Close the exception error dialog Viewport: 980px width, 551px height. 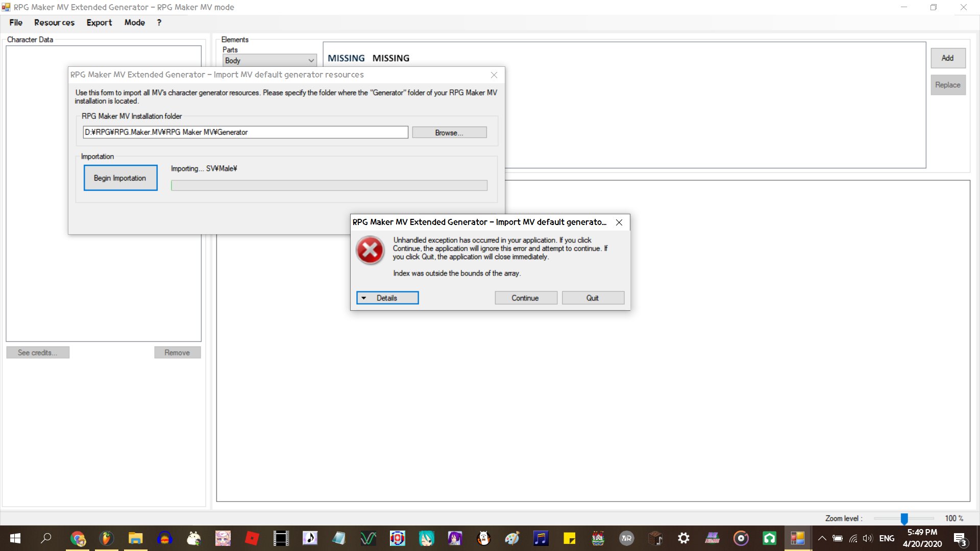pos(619,222)
